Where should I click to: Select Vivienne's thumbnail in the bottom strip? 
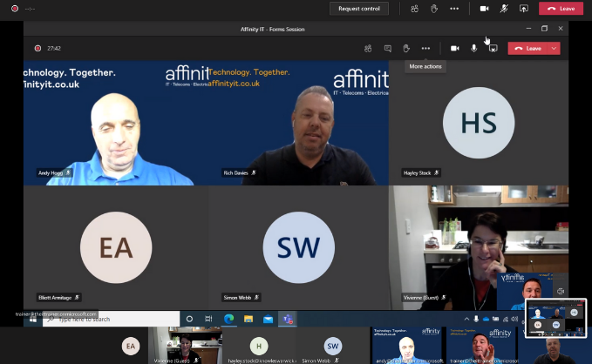(x=185, y=345)
